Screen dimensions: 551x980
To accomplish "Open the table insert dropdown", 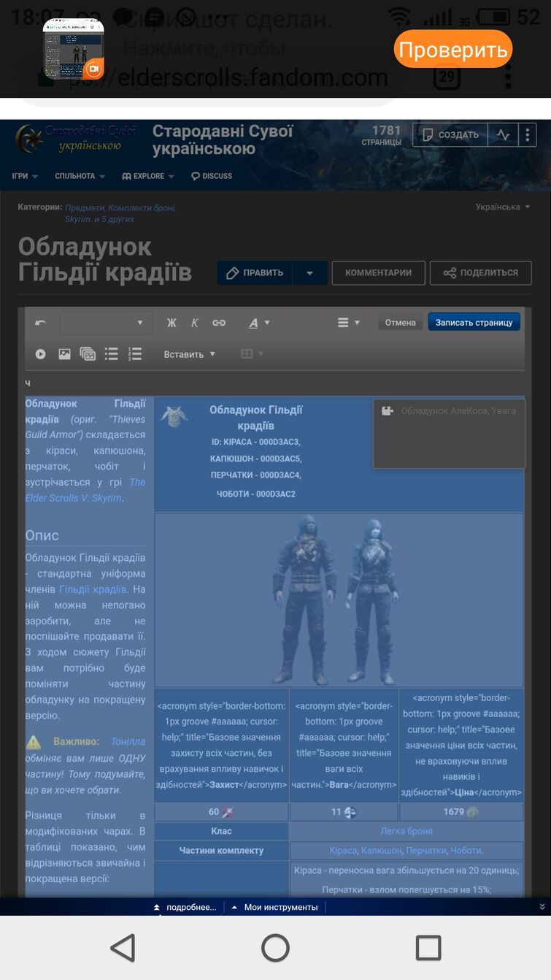I will 253,354.
